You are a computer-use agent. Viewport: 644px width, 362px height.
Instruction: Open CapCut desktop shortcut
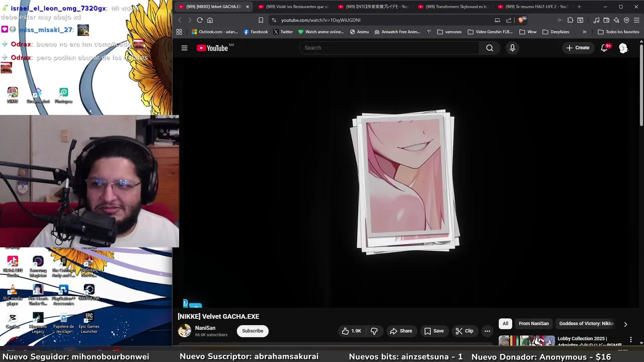pos(13,321)
